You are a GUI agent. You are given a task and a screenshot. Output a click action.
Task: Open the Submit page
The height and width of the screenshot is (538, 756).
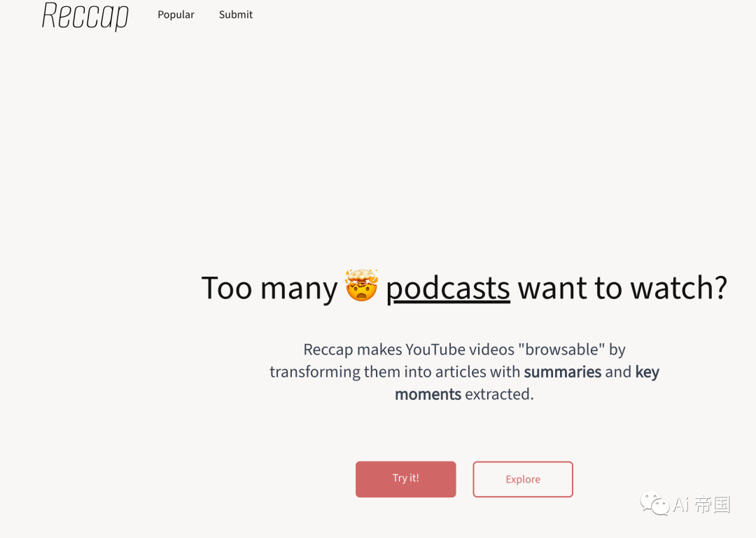[236, 15]
